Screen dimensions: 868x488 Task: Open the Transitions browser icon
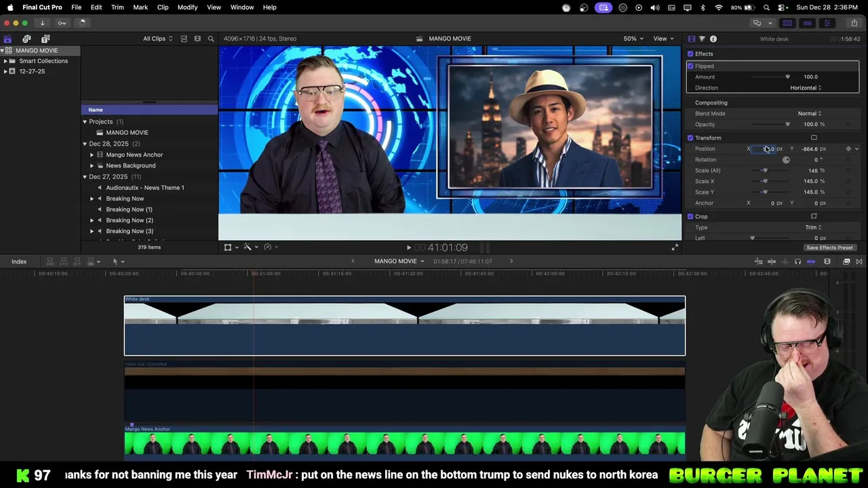click(x=860, y=262)
